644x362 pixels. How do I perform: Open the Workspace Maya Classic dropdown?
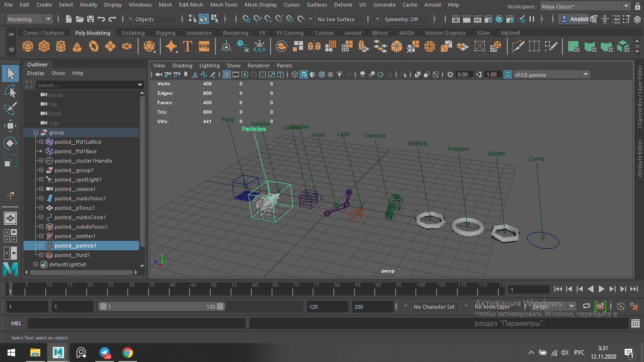coord(586,7)
